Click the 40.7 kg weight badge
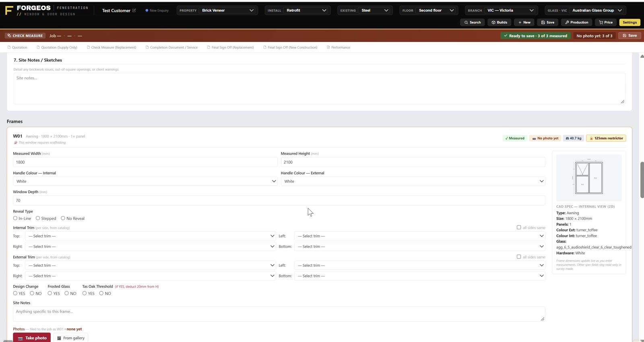The image size is (644, 342). tap(574, 138)
